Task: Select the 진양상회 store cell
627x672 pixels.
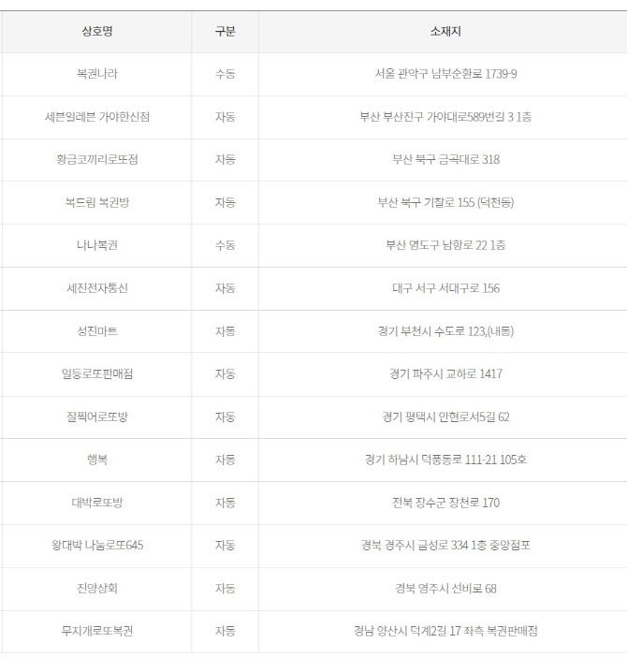Action: pos(96,588)
